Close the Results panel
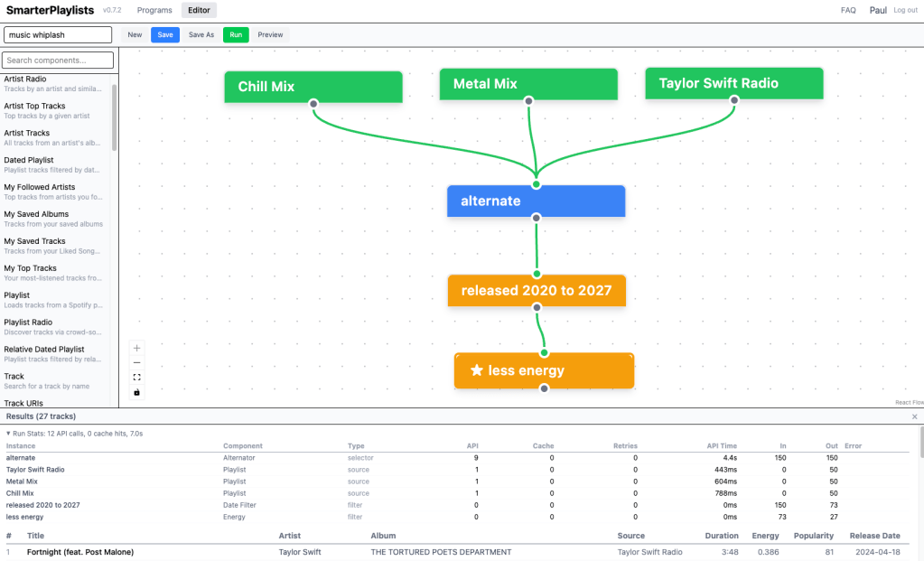This screenshot has width=924, height=561. pyautogui.click(x=914, y=416)
